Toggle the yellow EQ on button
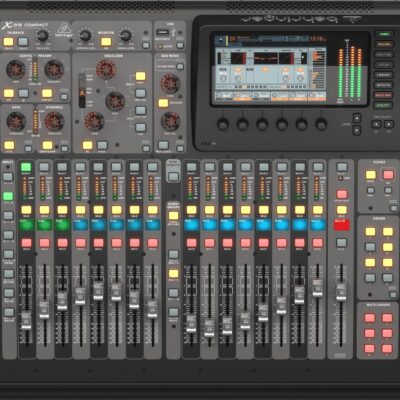Image resolution: width=400 pixels, height=400 pixels. click(87, 145)
